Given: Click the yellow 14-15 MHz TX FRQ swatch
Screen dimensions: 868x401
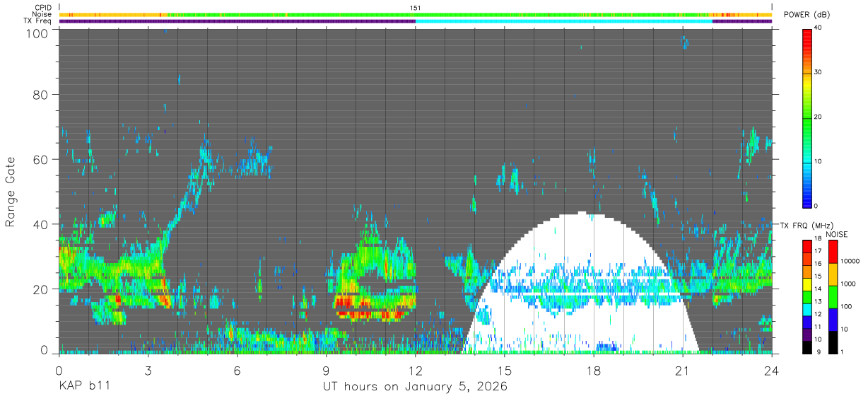Looking at the screenshot, I should 807,283.
